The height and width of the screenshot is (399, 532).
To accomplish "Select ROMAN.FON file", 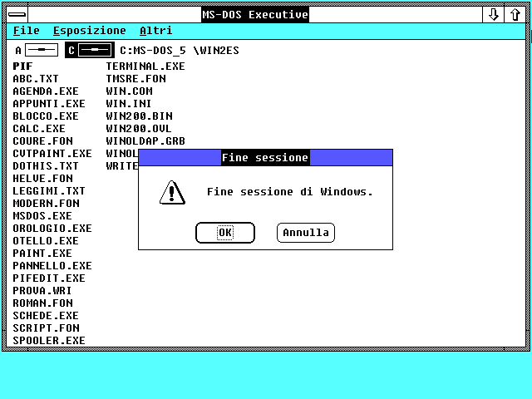I will point(42,303).
